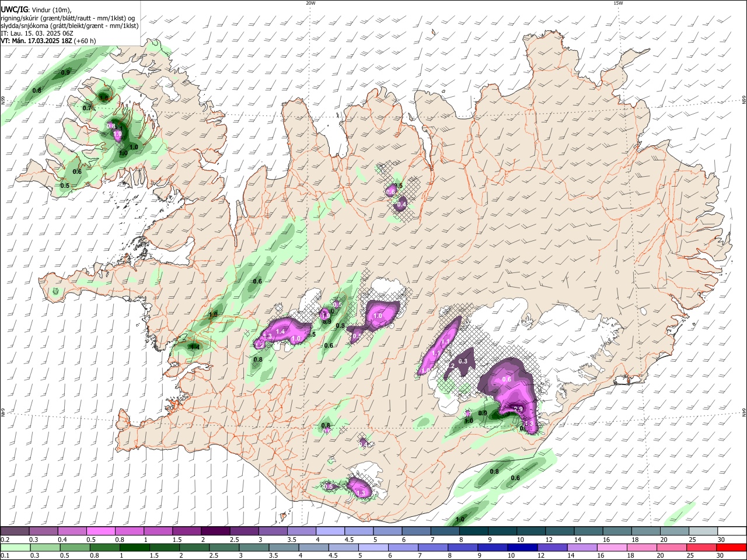Viewport: 747px width, 560px height.
Task: Click the '20W' longitude label
Action: [x=310, y=3]
